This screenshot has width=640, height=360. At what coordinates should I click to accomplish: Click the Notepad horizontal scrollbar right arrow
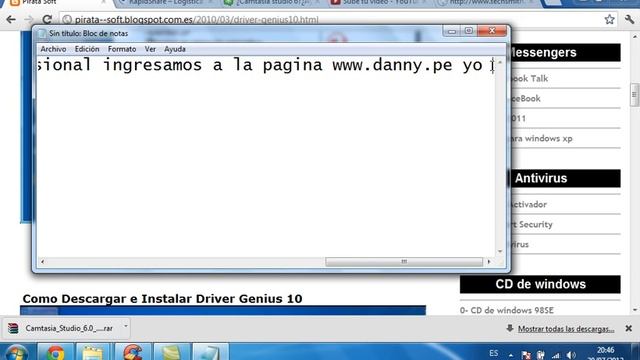489,262
